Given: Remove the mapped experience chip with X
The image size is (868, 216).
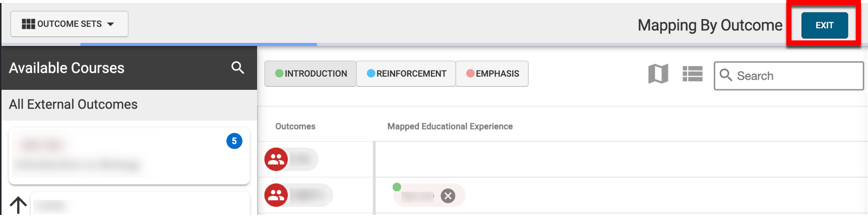Looking at the screenshot, I should tap(448, 196).
